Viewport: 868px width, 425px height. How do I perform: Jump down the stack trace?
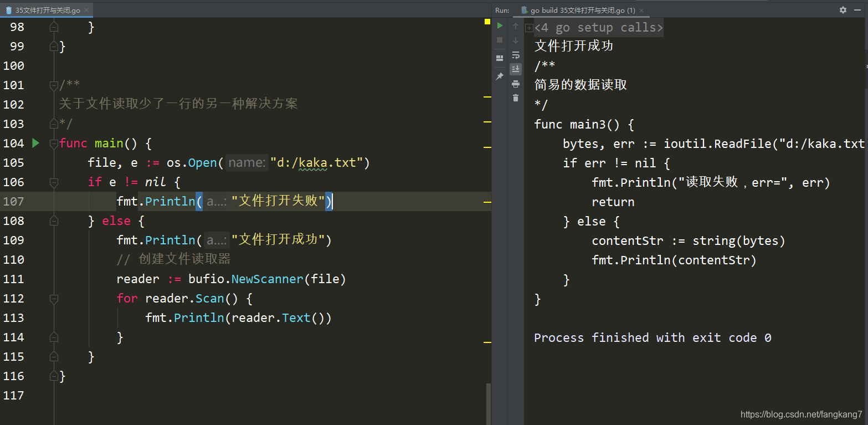[516, 40]
